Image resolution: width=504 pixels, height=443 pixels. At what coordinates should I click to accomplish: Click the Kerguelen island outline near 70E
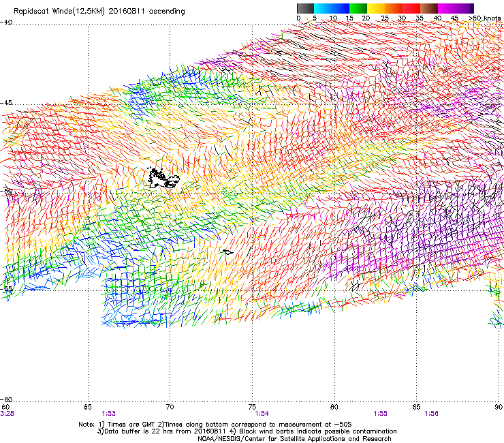(163, 178)
